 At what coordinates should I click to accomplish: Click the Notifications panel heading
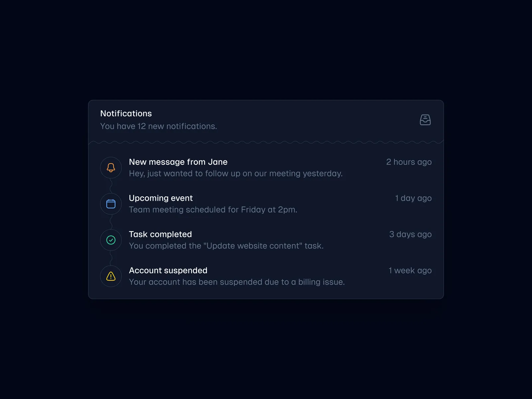click(x=126, y=113)
